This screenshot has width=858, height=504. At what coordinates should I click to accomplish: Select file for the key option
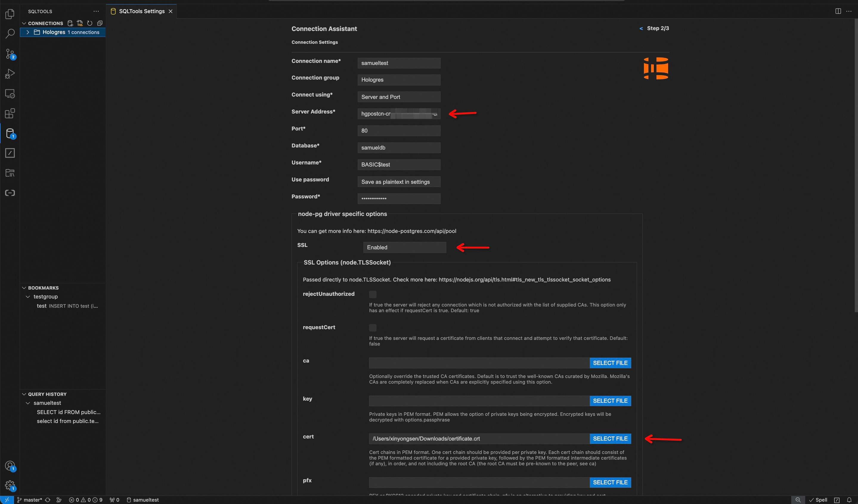point(610,401)
